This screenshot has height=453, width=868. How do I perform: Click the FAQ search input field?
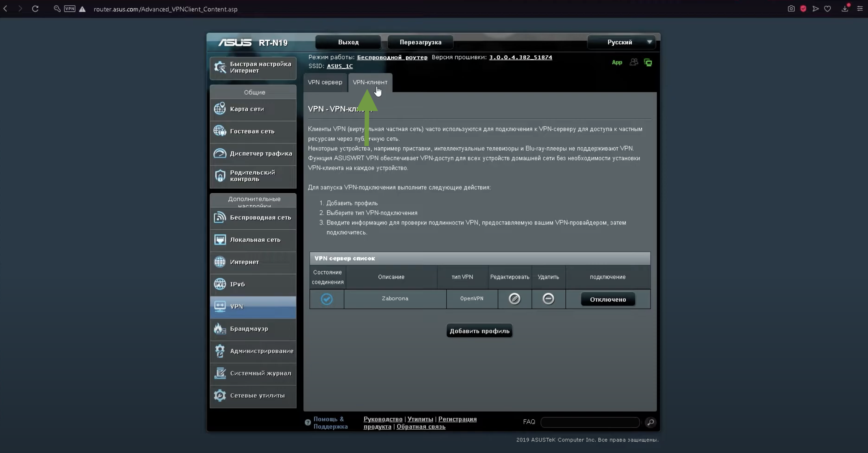pos(590,422)
